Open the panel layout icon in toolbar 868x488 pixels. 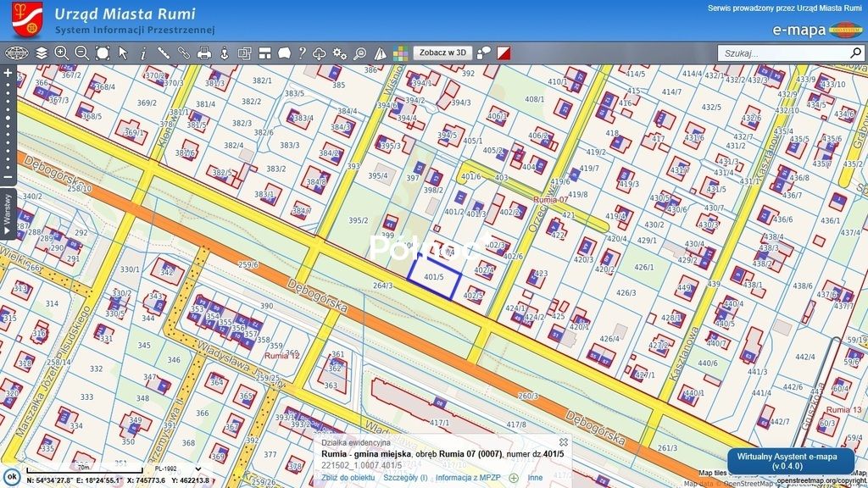pyautogui.click(x=265, y=53)
